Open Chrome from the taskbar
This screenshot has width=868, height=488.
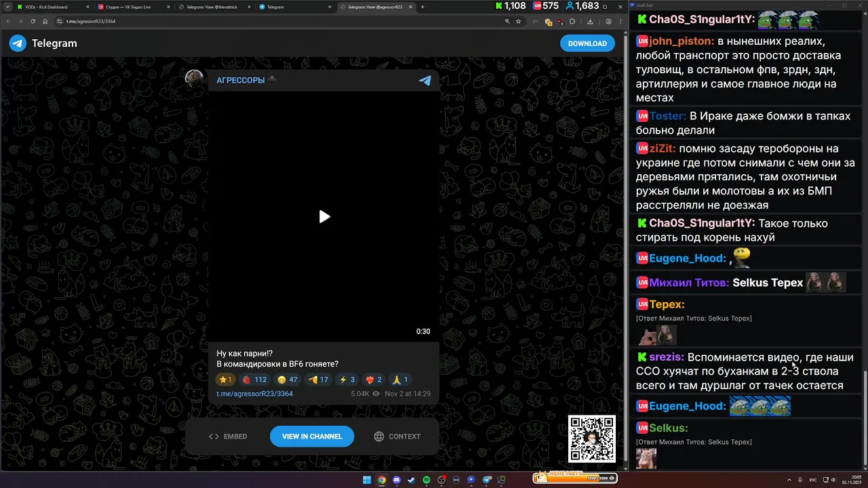(x=382, y=480)
